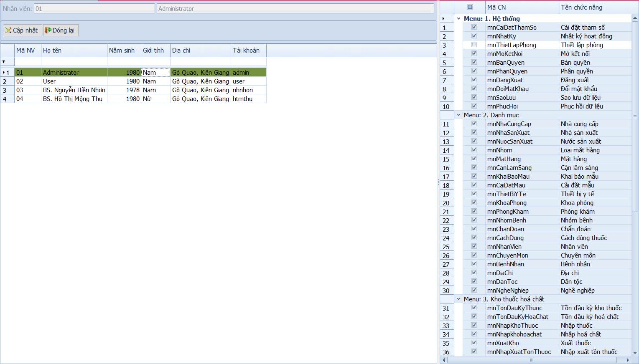The image size is (639, 364).
Task: Click the Phục hồi dữ liệu cell
Action: click(595, 106)
